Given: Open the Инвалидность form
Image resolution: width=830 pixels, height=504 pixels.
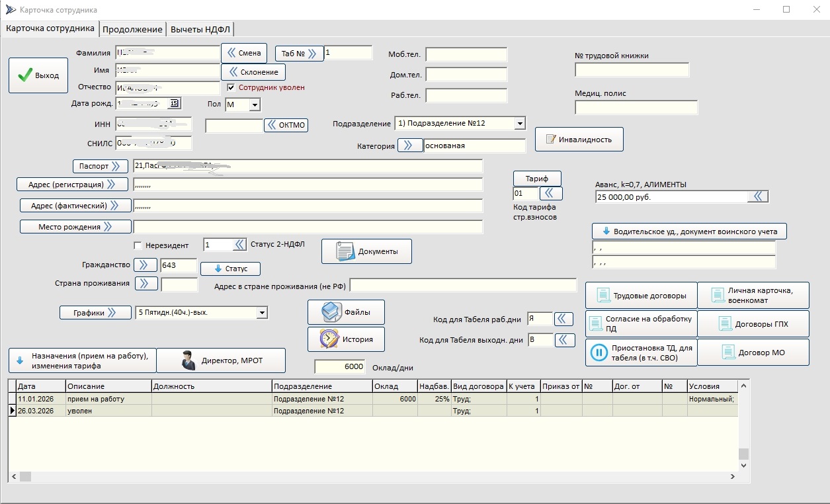Looking at the screenshot, I should [x=579, y=140].
